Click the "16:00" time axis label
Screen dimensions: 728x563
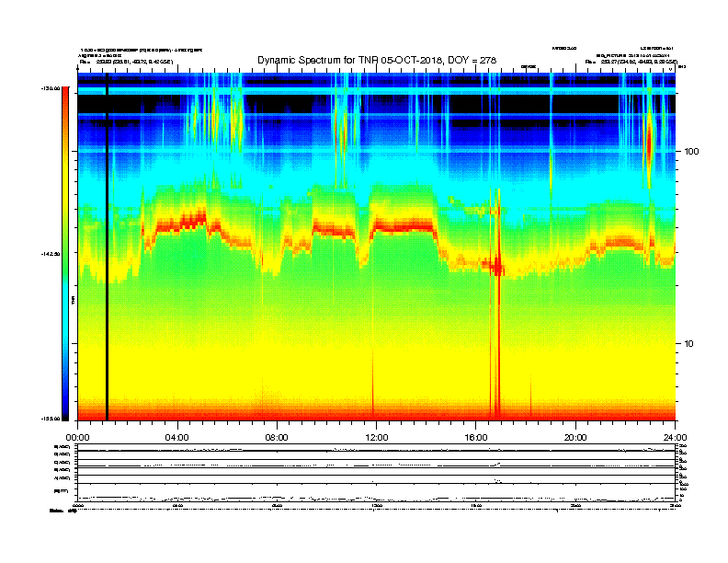[476, 438]
